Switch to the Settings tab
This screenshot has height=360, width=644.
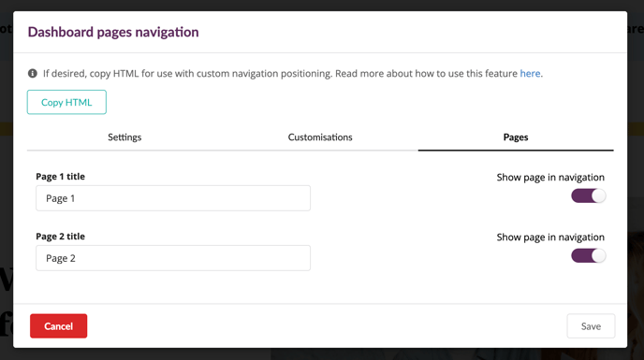pos(124,137)
